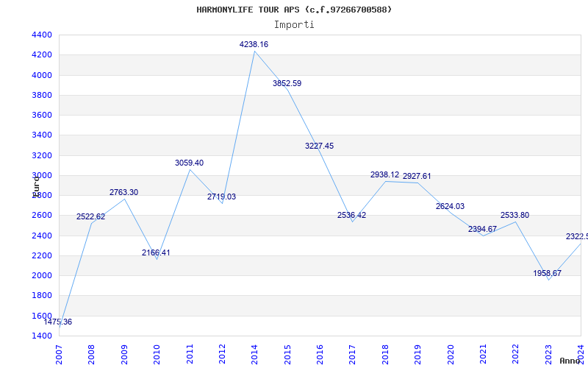Click the 3227.45 value label
This screenshot has width=588, height=368.
coord(319,146)
